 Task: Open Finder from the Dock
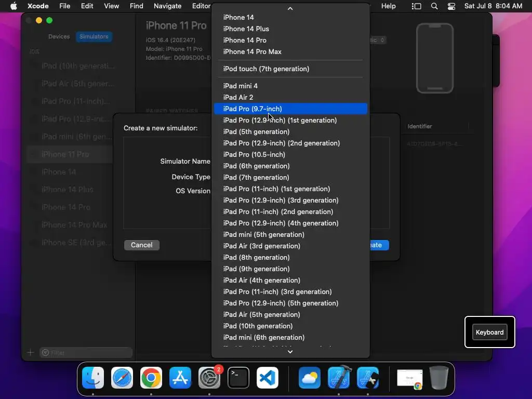tap(93, 378)
